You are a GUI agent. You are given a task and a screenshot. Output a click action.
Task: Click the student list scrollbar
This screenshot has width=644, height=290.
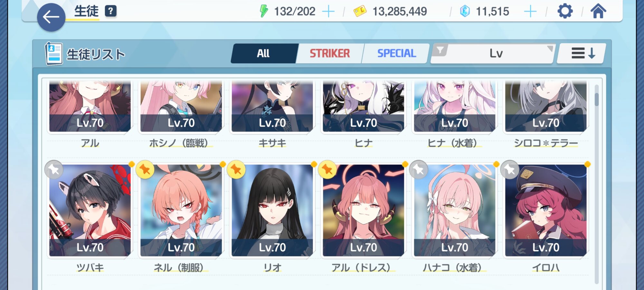pos(597,184)
